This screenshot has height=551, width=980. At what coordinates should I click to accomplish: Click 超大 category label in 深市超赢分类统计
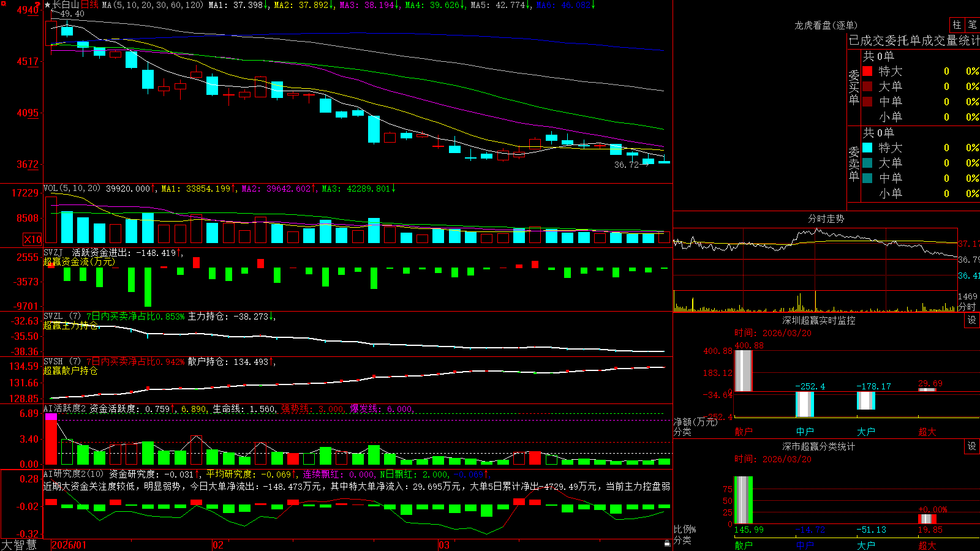(927, 545)
